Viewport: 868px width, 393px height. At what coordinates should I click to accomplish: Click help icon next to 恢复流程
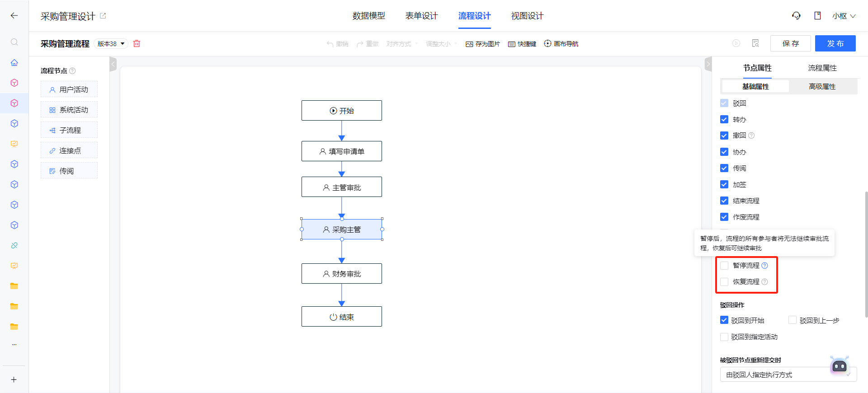pos(764,282)
